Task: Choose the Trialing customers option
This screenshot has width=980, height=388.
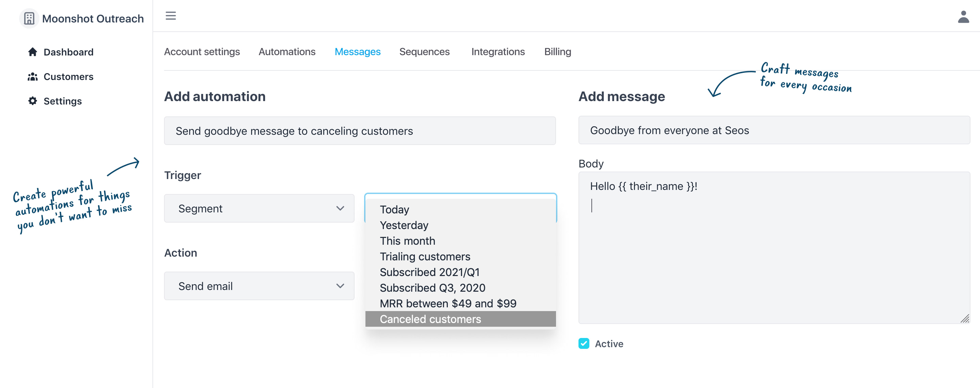Action: tap(425, 256)
